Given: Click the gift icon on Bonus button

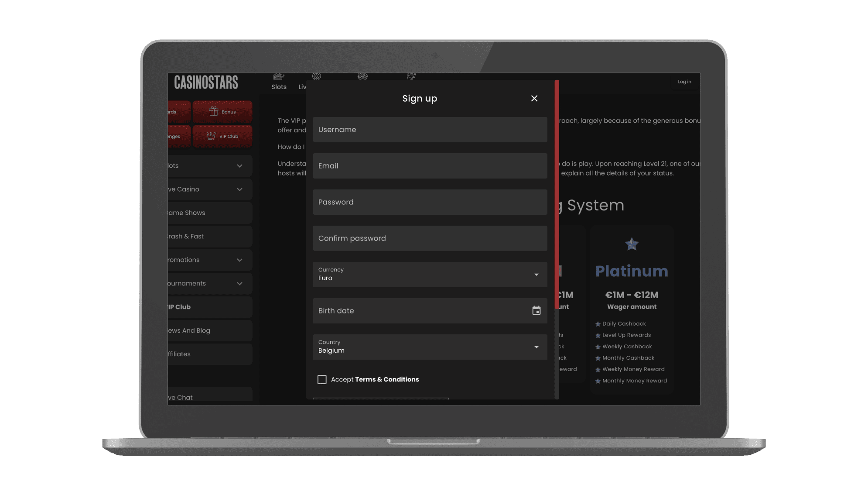Looking at the screenshot, I should coord(213,112).
